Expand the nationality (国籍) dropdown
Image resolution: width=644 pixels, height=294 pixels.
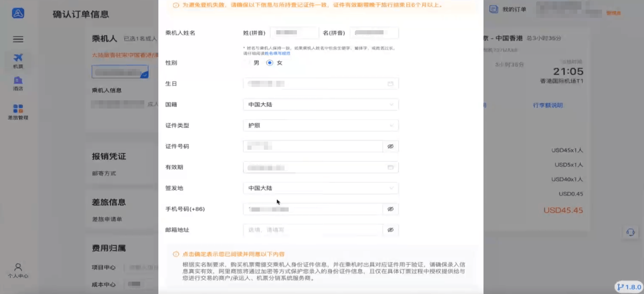click(x=320, y=105)
